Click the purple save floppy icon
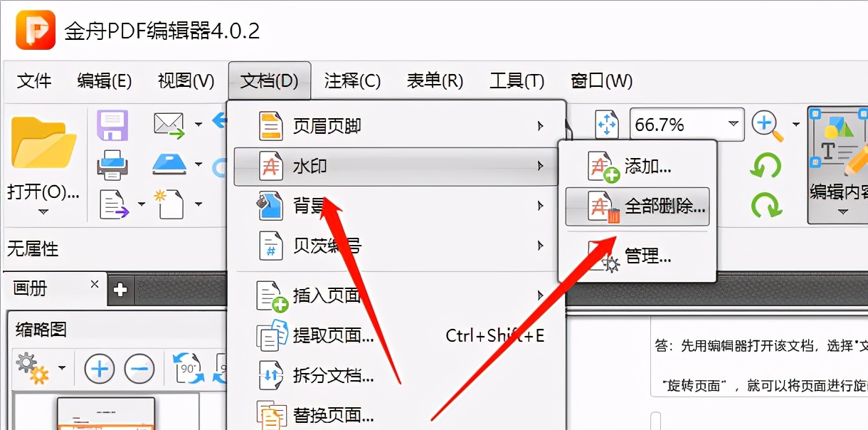Viewport: 868px width, 430px height. [x=112, y=125]
